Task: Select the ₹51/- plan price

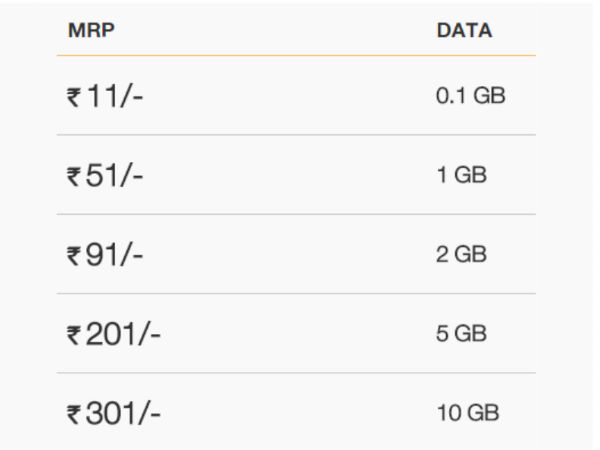Action: [x=105, y=176]
